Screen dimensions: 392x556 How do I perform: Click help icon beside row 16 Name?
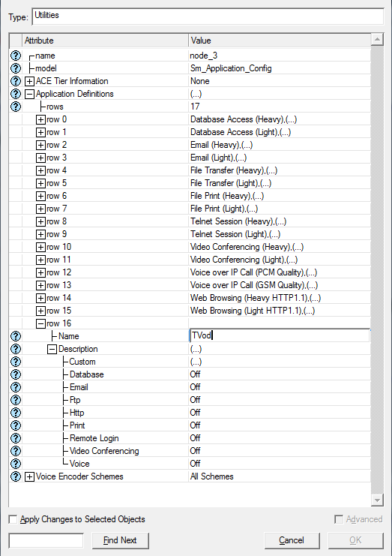(16, 336)
